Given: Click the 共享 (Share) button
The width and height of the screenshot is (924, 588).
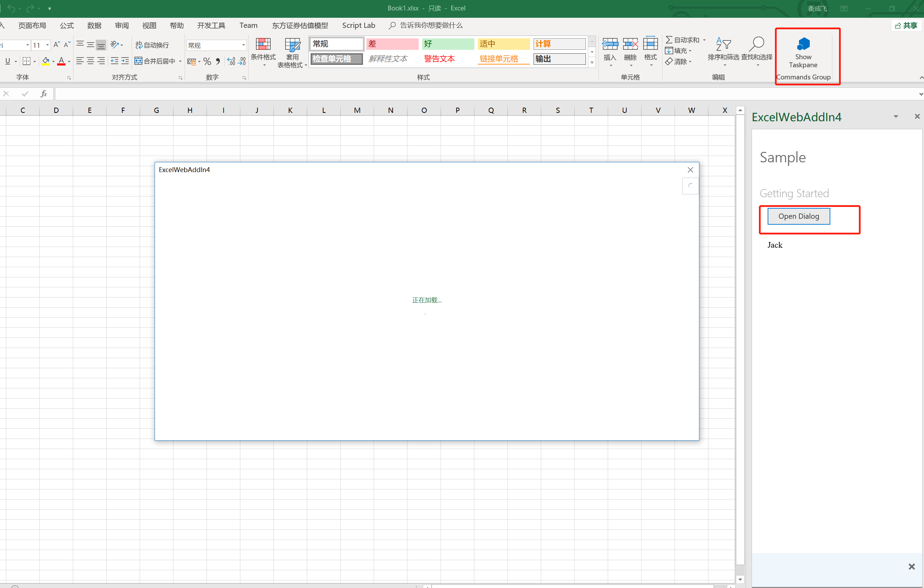Looking at the screenshot, I should click(906, 25).
